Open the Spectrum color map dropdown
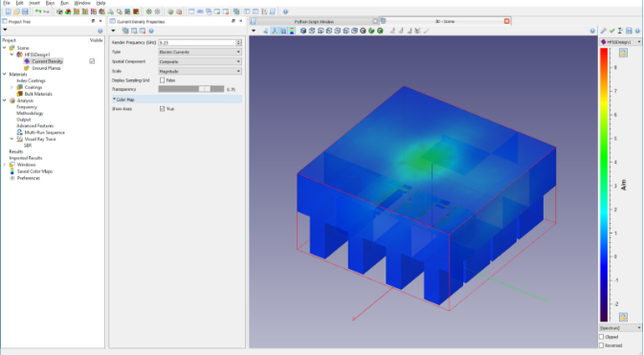 621,328
